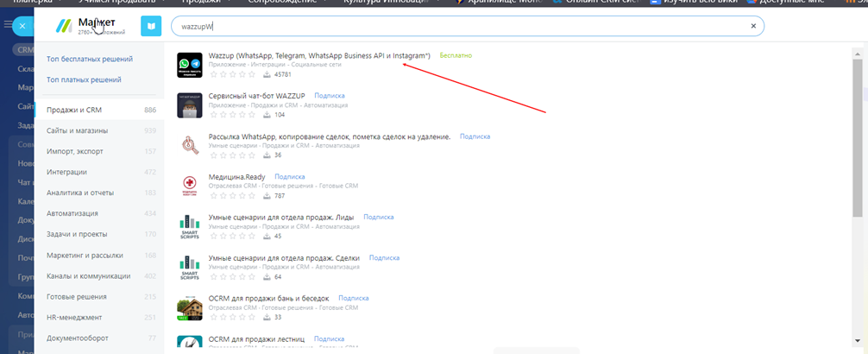Click Подписка next to Медицина.Ready
The width and height of the screenshot is (868, 354).
pos(290,177)
